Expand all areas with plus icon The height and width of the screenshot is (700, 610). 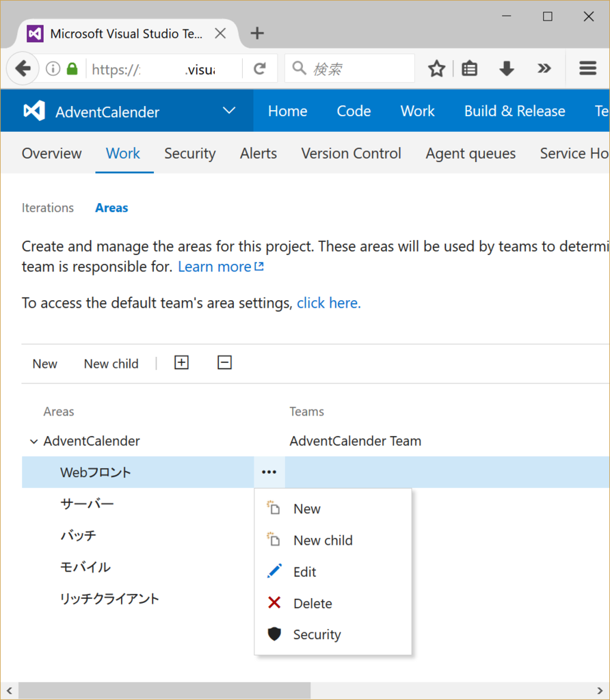point(181,362)
